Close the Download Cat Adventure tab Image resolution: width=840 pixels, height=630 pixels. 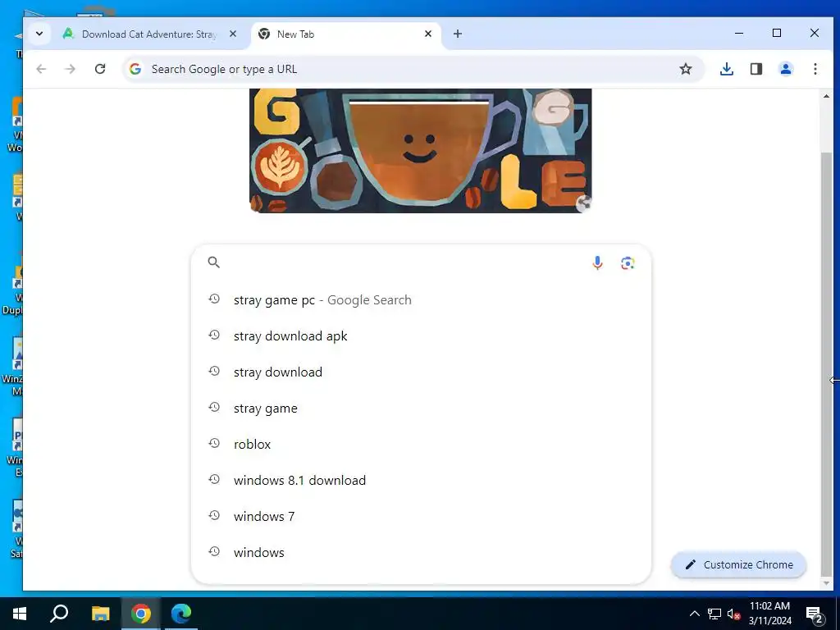point(233,34)
